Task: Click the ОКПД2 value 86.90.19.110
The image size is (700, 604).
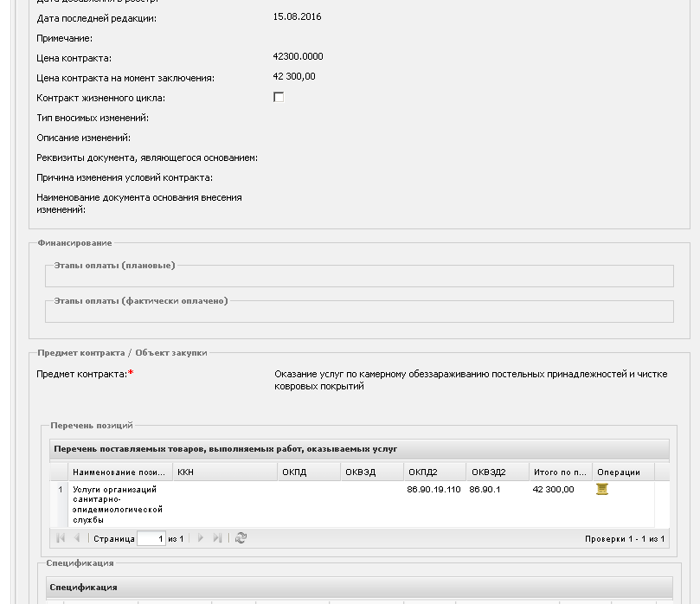Action: [433, 490]
